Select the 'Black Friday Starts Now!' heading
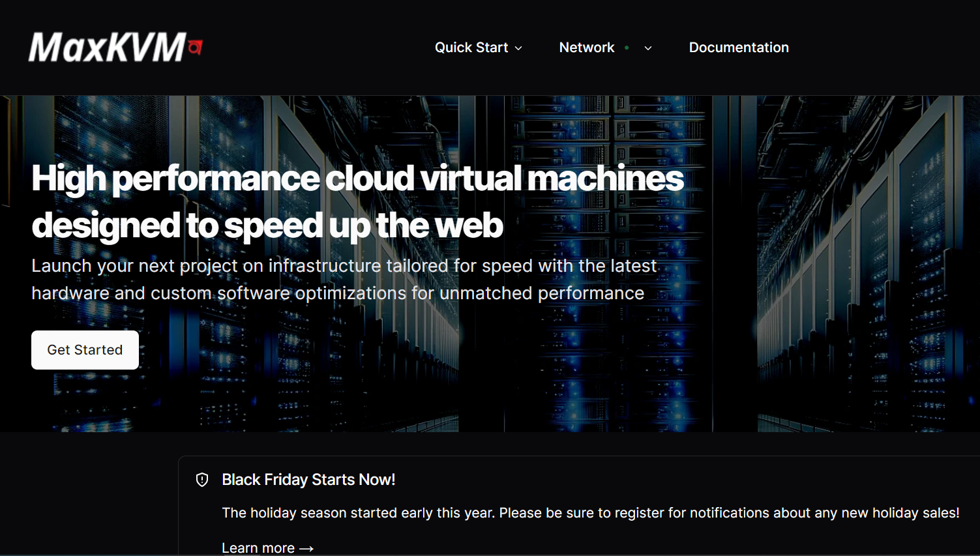The width and height of the screenshot is (980, 556). pos(308,480)
